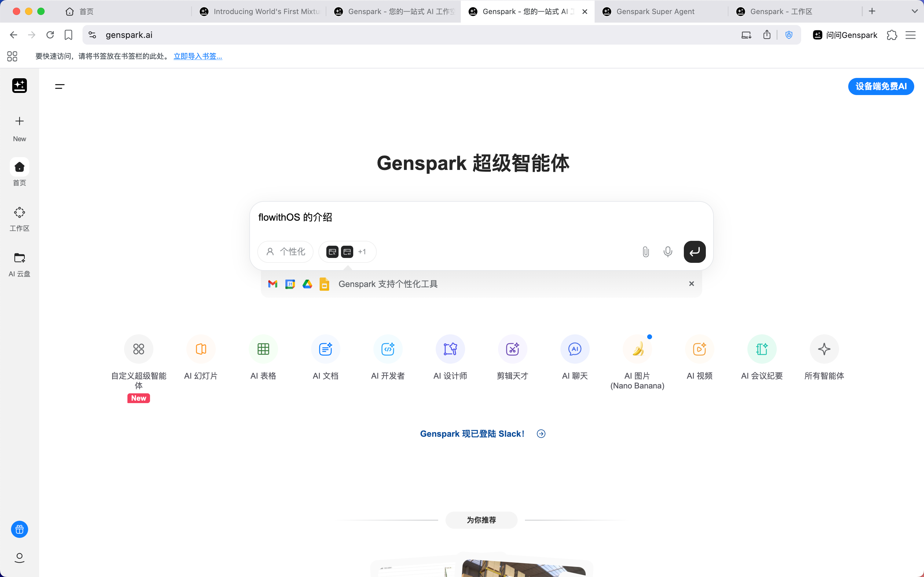
Task: Dismiss the Genspark 支持个性化工具 banner
Action: (691, 284)
